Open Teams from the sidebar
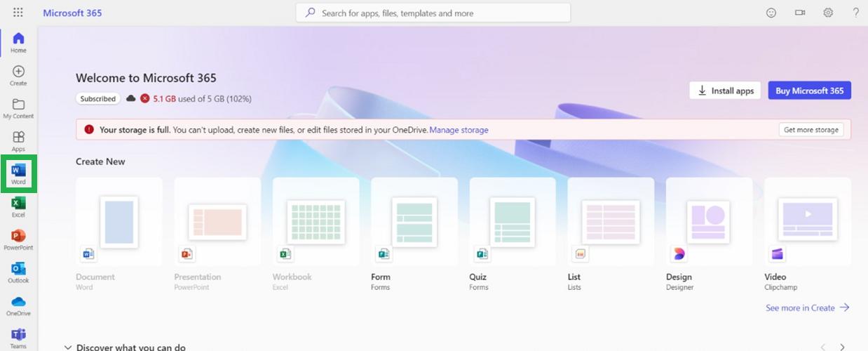The width and height of the screenshot is (868, 351). (x=18, y=336)
